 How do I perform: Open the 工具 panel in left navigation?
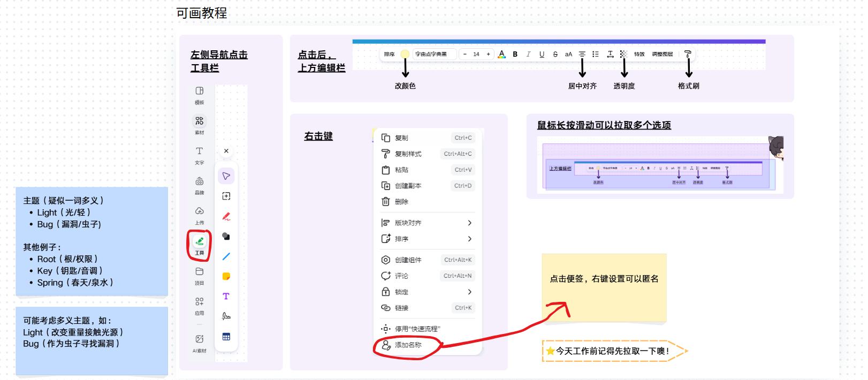click(199, 245)
